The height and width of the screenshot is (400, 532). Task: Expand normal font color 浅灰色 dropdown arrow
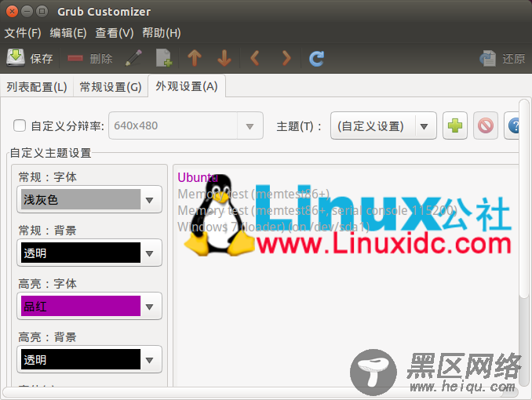(150, 200)
